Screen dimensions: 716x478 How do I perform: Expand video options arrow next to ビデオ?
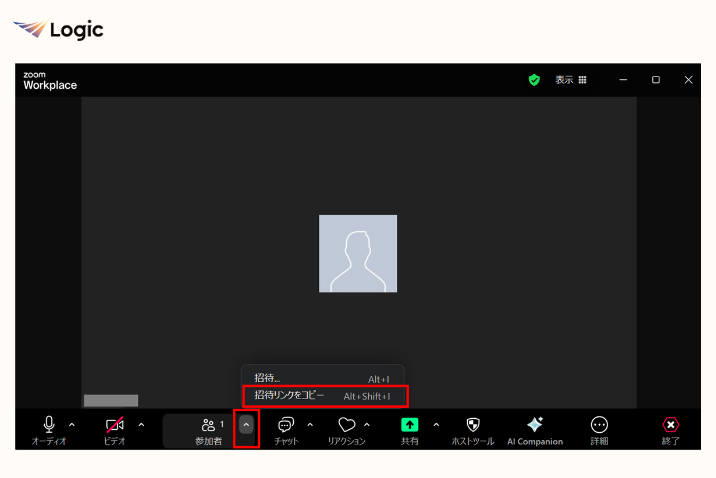point(141,425)
